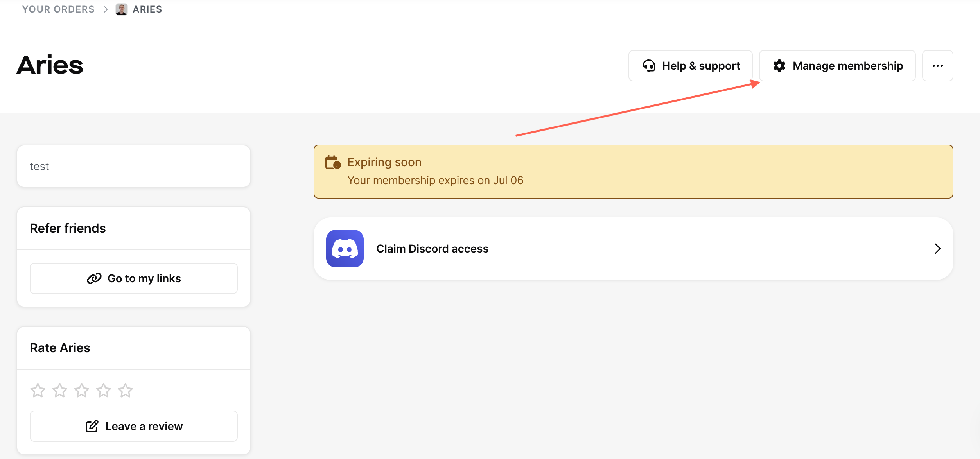Click the Discord logo icon
Screen dimensions: 980x459
click(x=345, y=249)
